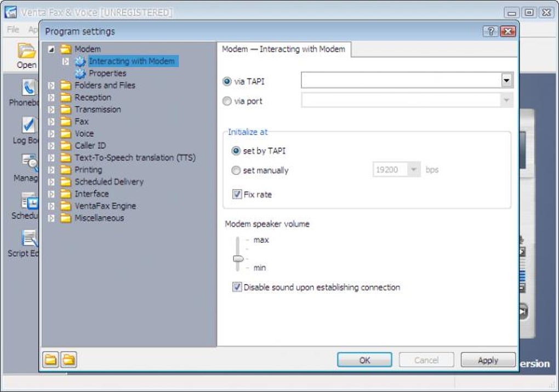Screen dimensions: 559x392
Task: Click the Interface folder icon
Action: [x=66, y=194]
